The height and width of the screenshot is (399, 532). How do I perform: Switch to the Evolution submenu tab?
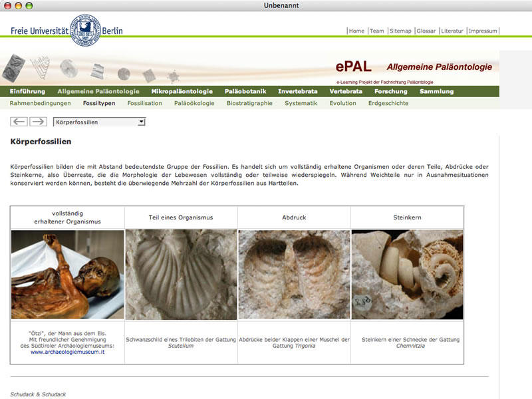[342, 103]
